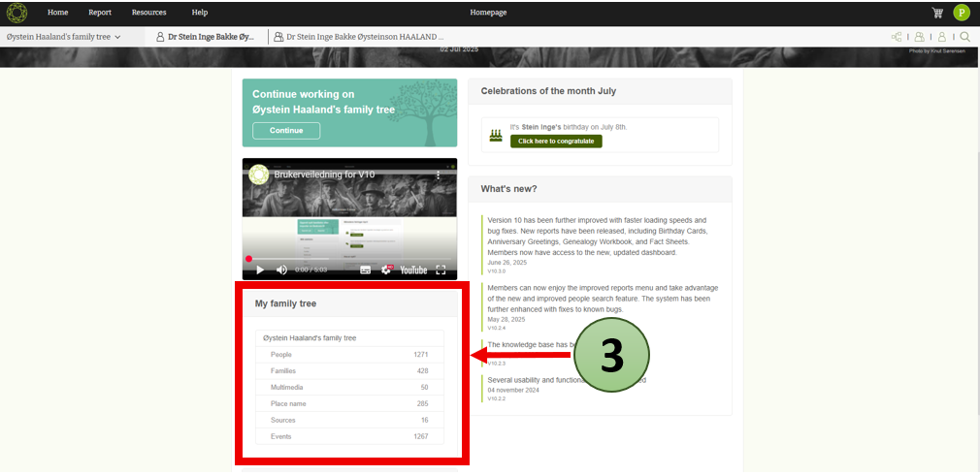This screenshot has width=980, height=476.
Task: Toggle video subtitles
Action: click(366, 270)
